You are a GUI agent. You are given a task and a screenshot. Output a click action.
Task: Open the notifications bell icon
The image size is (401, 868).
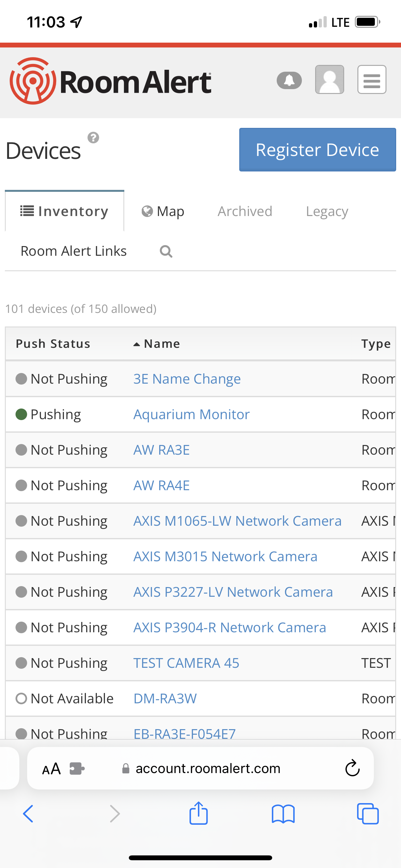(x=289, y=79)
